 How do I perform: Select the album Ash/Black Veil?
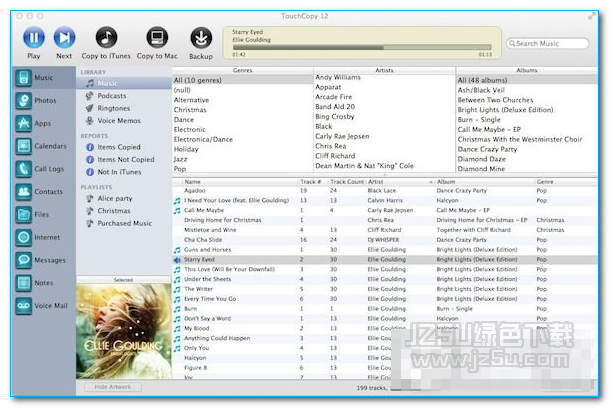(527, 90)
